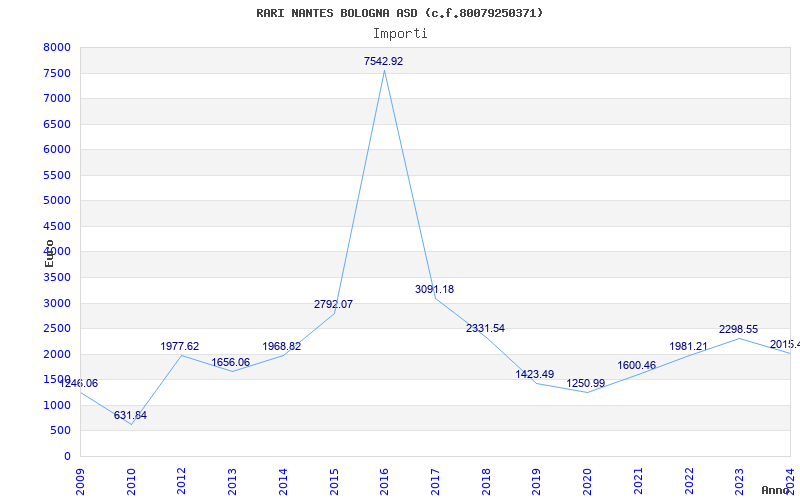The width and height of the screenshot is (800, 500).
Task: Click the 2017 x-axis year label
Action: [x=435, y=481]
